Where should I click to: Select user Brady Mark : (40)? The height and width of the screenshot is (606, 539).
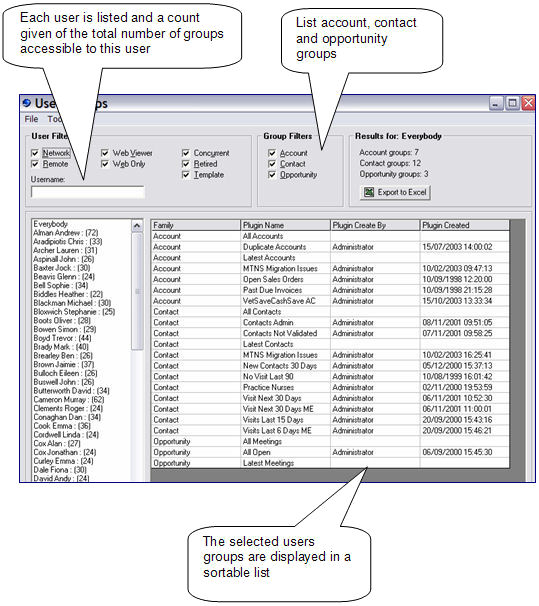61,347
